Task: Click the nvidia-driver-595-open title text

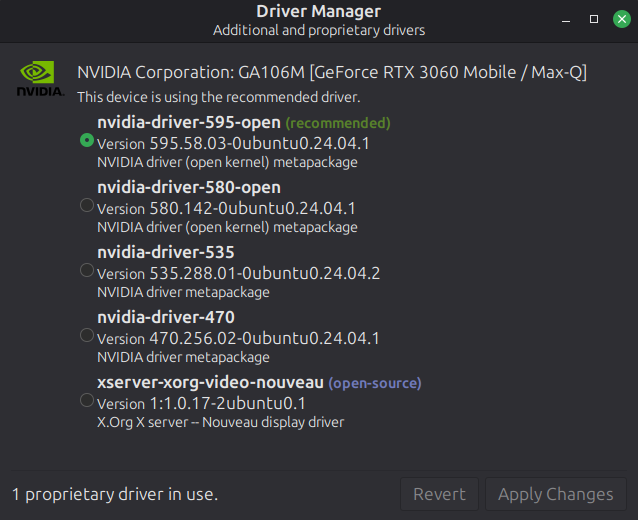Action: tap(189, 122)
